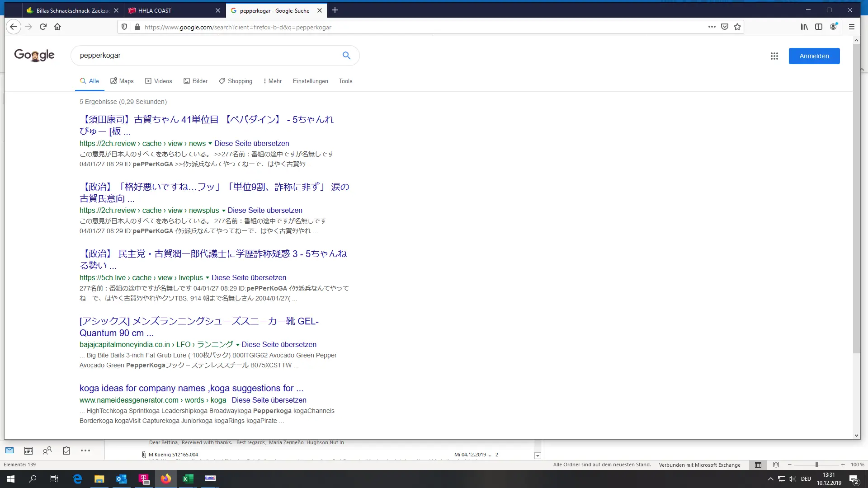Translate the 5ch.live result page
This screenshot has height=488, width=868.
point(249,278)
